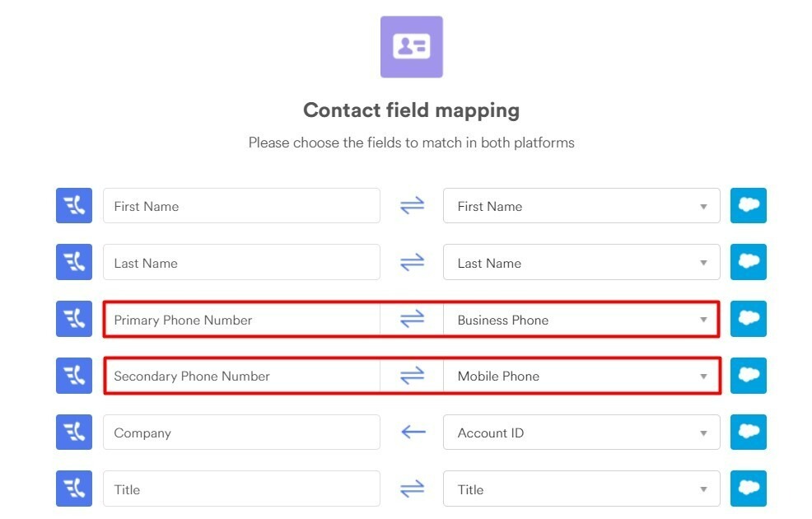
Task: Open the Mobile Phone dropdown
Action: point(581,376)
